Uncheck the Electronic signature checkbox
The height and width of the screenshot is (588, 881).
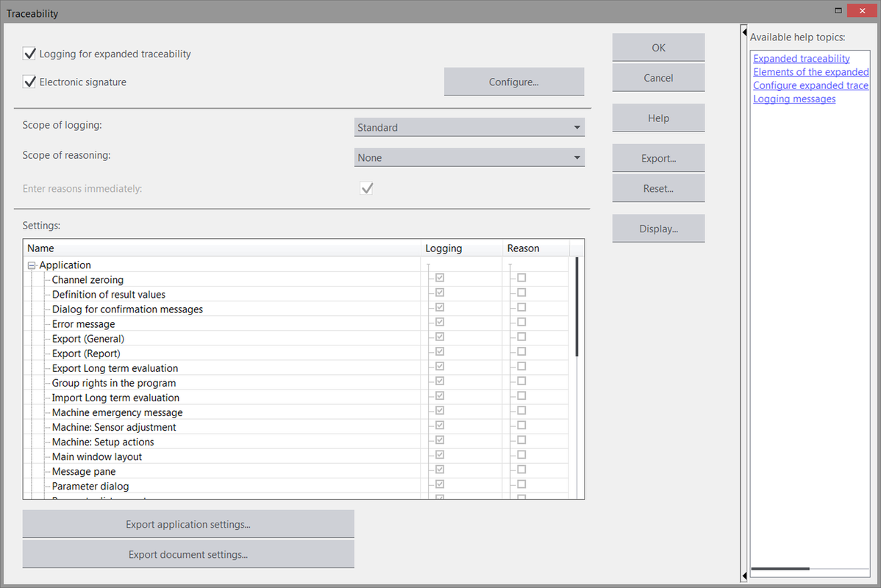point(29,82)
